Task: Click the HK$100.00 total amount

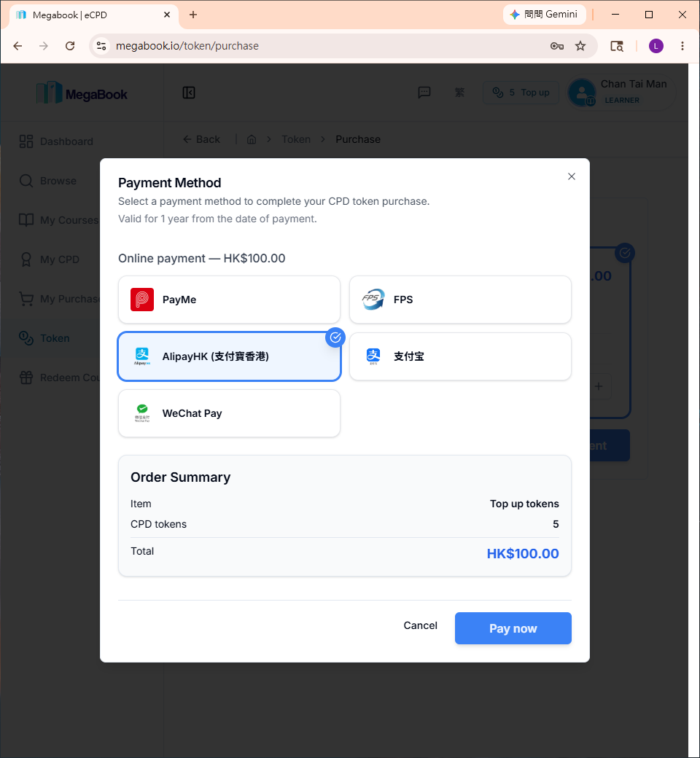Action: (x=523, y=553)
